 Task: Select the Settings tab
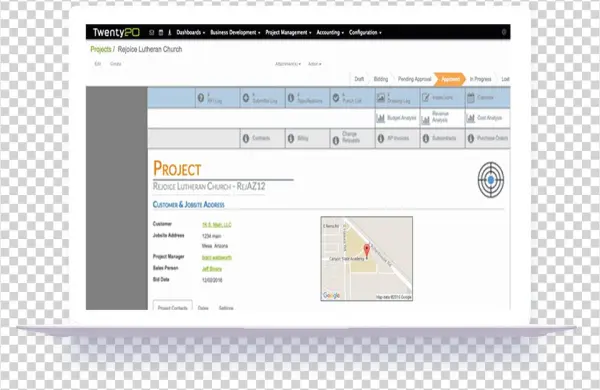click(226, 308)
